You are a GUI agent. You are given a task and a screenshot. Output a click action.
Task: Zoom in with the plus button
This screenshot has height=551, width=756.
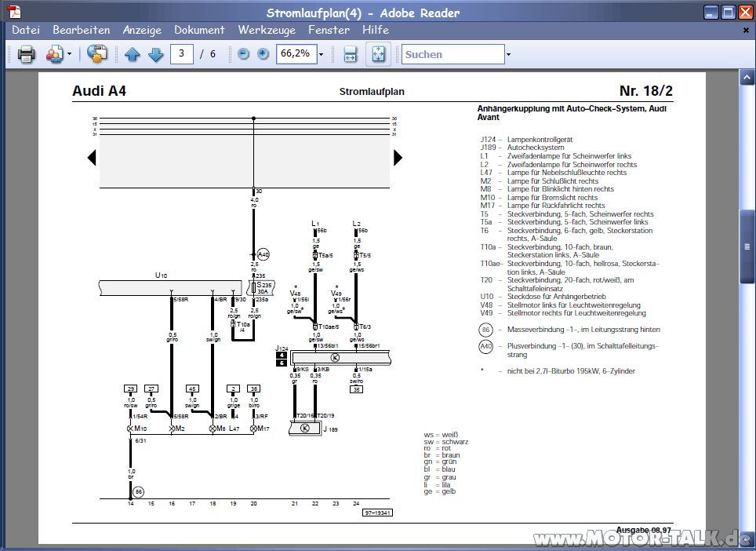tap(263, 54)
